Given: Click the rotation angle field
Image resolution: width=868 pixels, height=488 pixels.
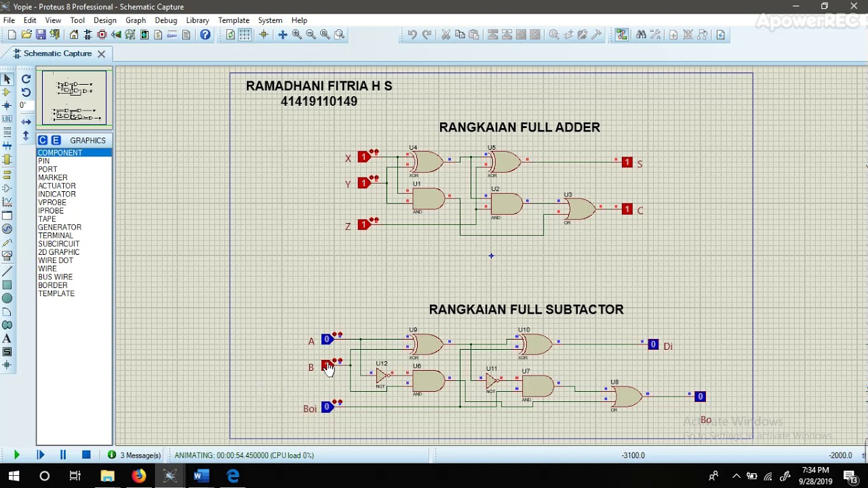Looking at the screenshot, I should [25, 106].
